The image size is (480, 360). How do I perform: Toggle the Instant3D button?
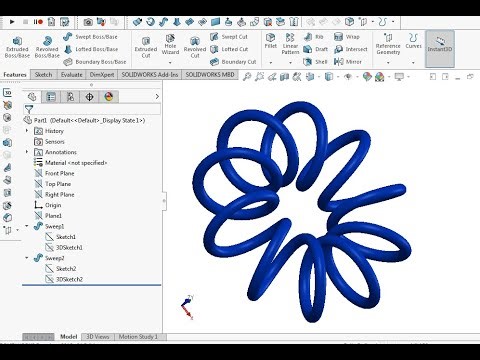[x=440, y=49]
